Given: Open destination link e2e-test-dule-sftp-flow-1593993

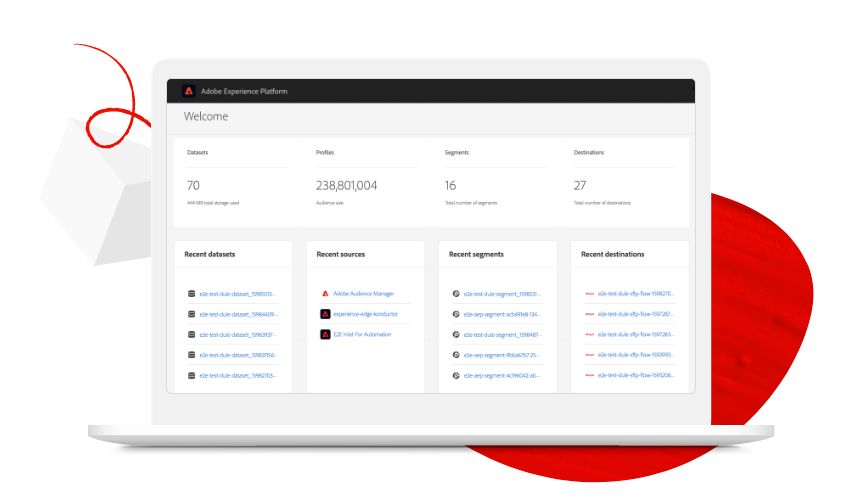Looking at the screenshot, I should (x=636, y=355).
